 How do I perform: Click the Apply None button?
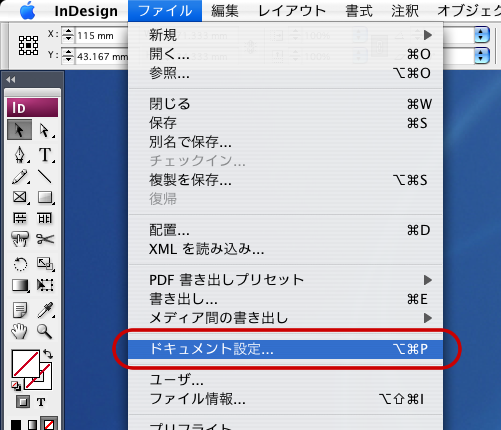pyautogui.click(x=49, y=424)
